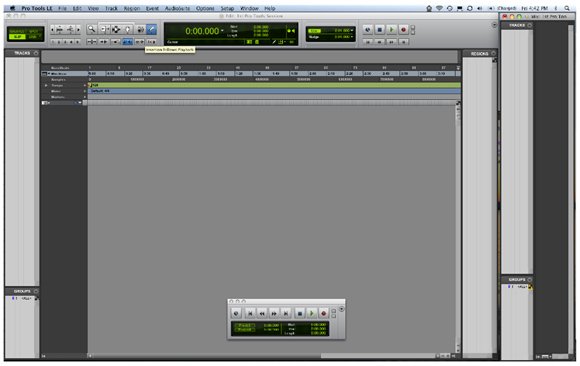Open the AudioSuite menu
The height and width of the screenshot is (366, 580).
(x=177, y=8)
